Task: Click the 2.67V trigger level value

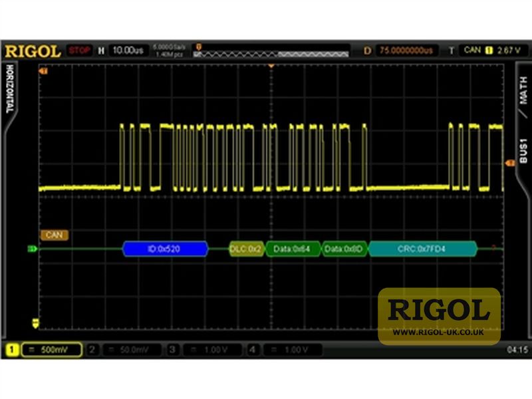Action: (x=509, y=49)
